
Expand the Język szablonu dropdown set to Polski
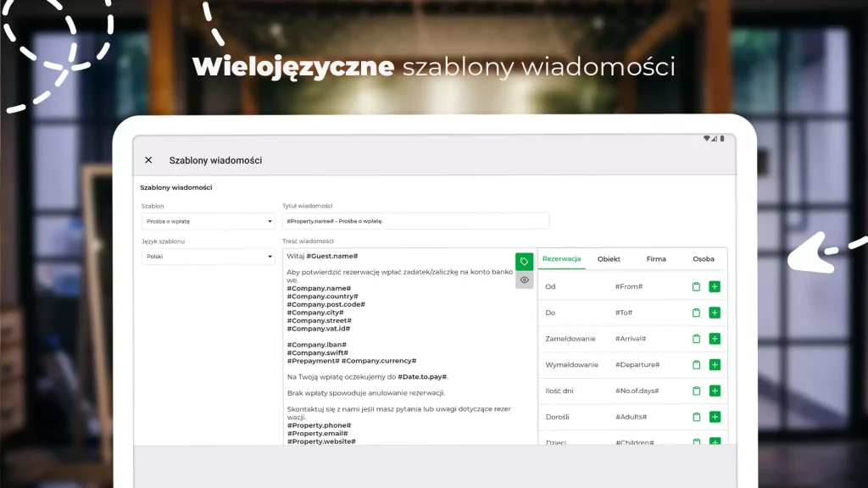[x=208, y=257]
